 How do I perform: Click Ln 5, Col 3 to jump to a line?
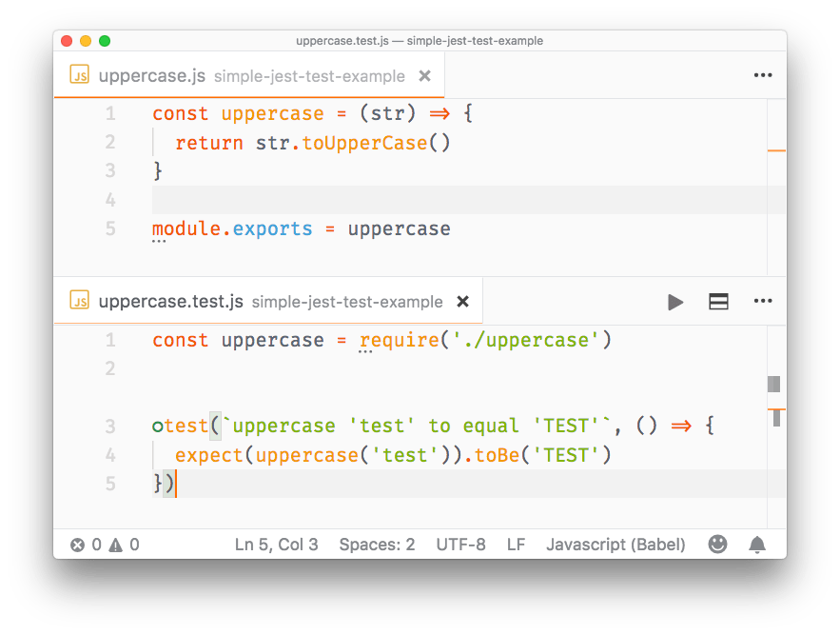pos(276,544)
